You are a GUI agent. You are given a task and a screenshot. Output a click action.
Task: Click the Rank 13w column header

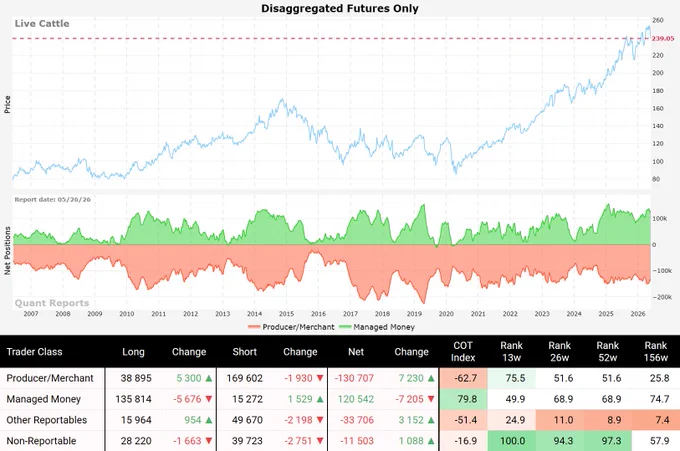(511, 352)
